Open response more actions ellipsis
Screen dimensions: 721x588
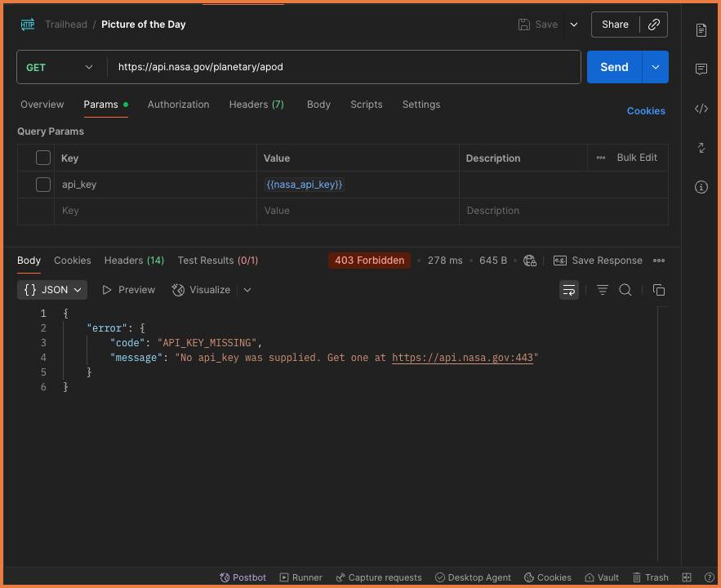pos(658,261)
